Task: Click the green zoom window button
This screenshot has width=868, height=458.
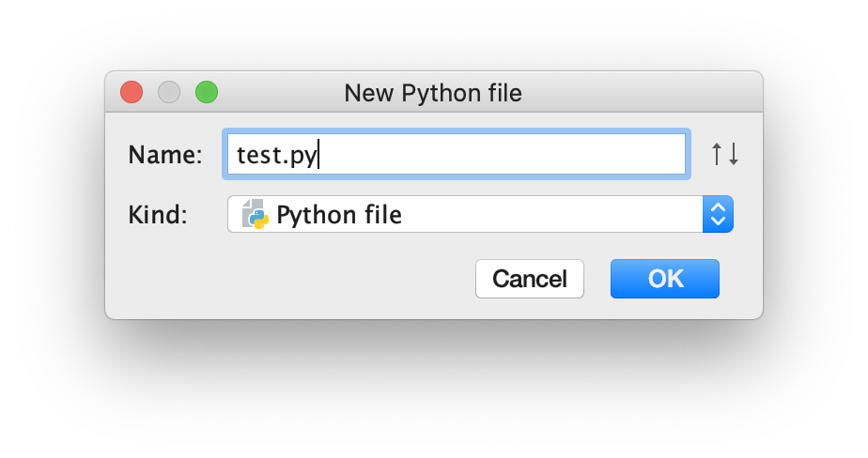Action: (207, 92)
